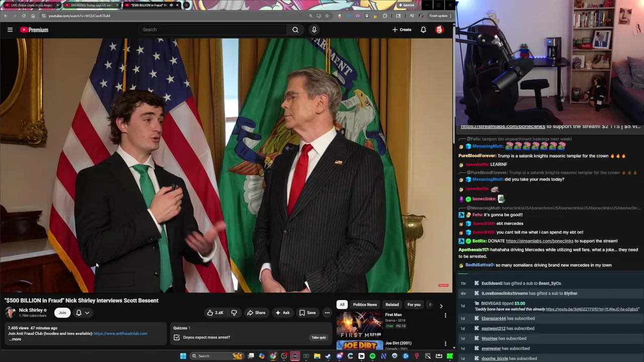Close the LIVE Police chase tab
The height and width of the screenshot is (362, 644).
57,5
